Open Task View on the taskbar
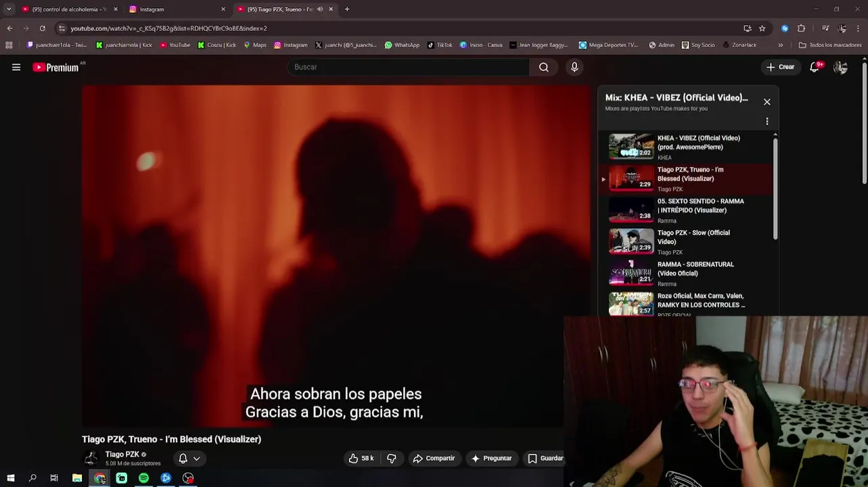868x487 pixels. tap(54, 478)
